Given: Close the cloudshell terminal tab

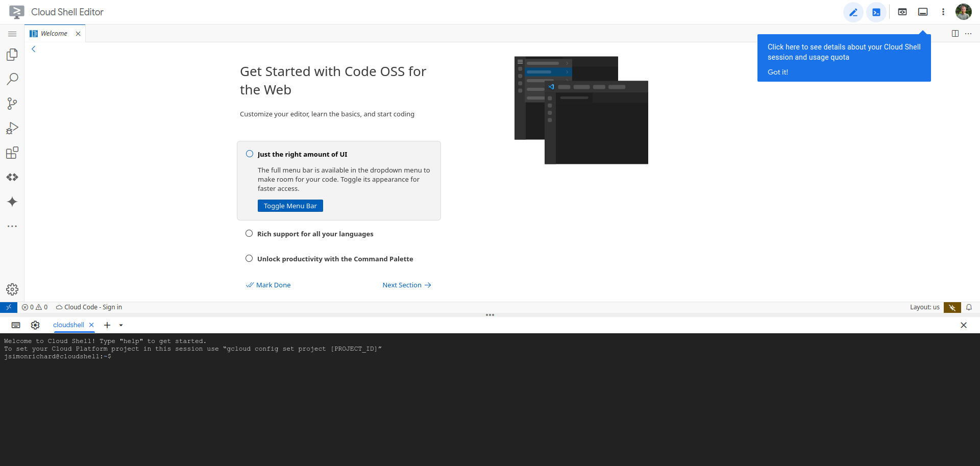Looking at the screenshot, I should click(91, 325).
